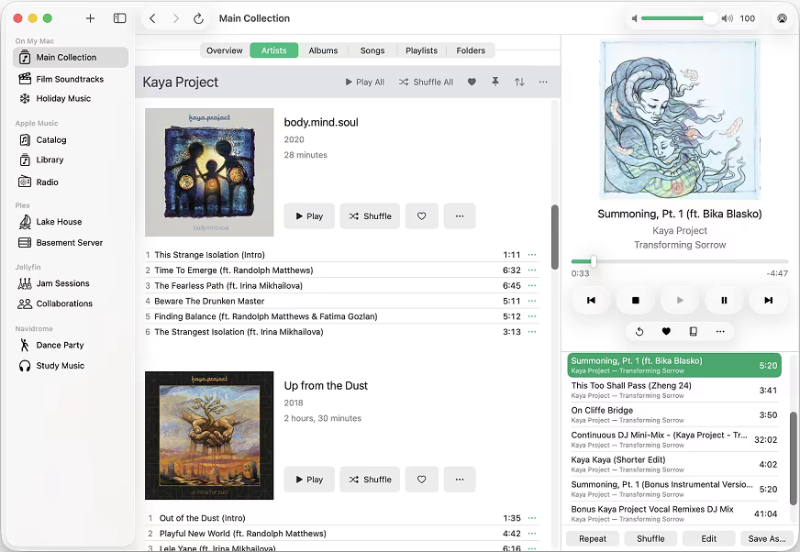Screen dimensions: 800x552
Task: Switch to the Albums tab
Action: pos(323,50)
